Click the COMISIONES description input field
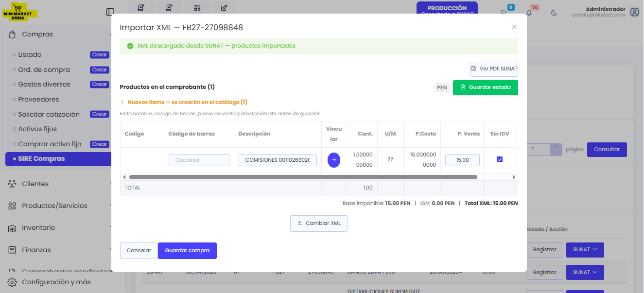 point(278,160)
